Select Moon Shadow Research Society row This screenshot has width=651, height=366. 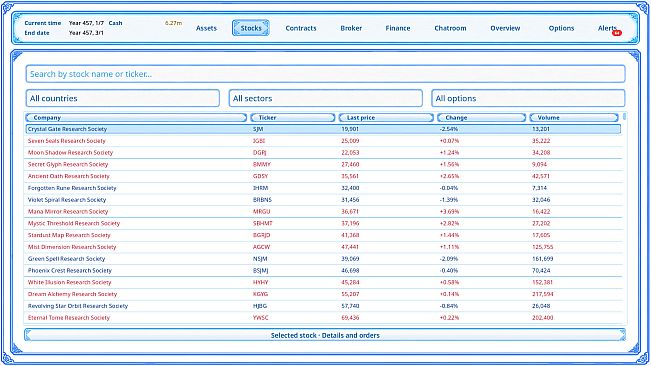323,153
